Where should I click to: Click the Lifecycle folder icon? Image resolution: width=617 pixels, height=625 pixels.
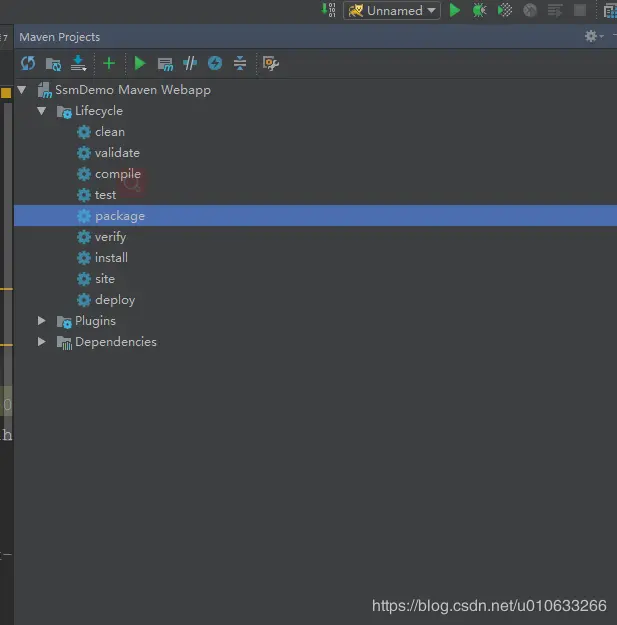(x=64, y=112)
